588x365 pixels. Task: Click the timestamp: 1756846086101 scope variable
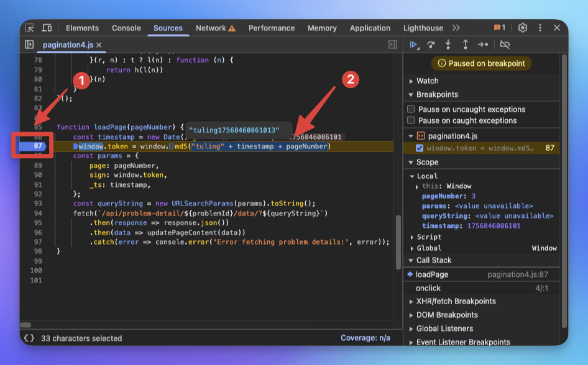(471, 226)
